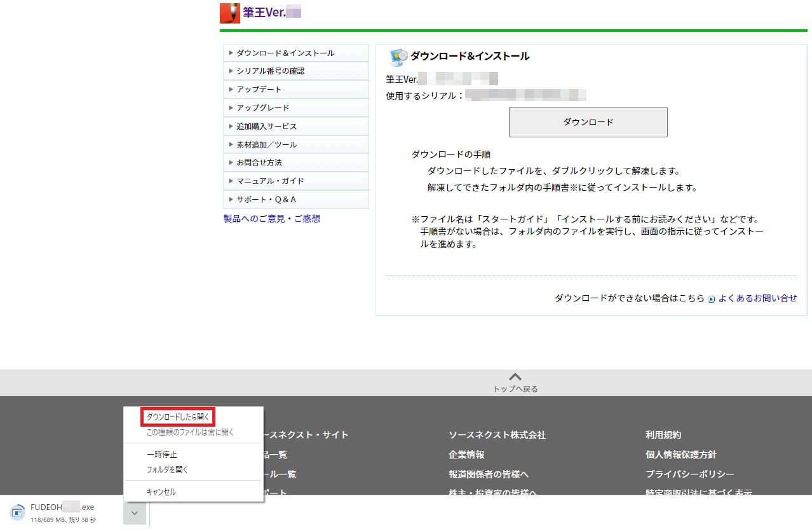812x531 pixels.
Task: Click トップへ戻る text link
Action: point(515,389)
